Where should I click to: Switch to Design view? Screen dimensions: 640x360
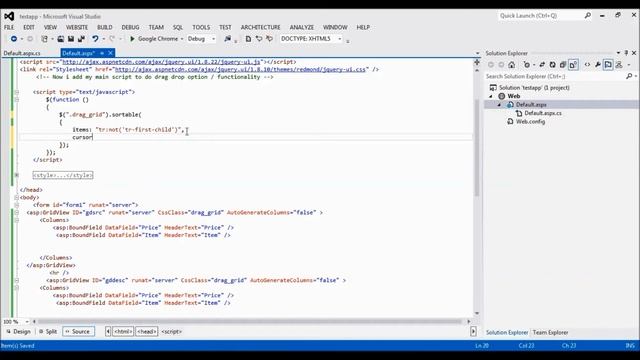[x=19, y=331]
